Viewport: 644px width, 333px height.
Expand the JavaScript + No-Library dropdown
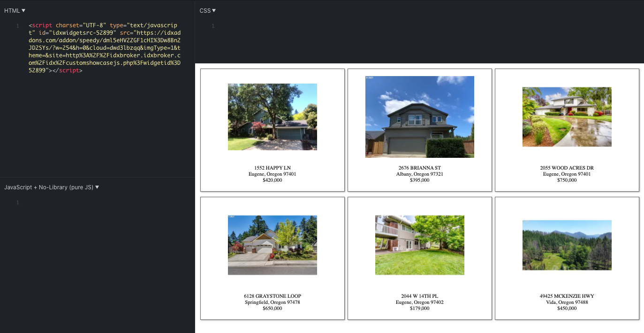[x=52, y=187]
